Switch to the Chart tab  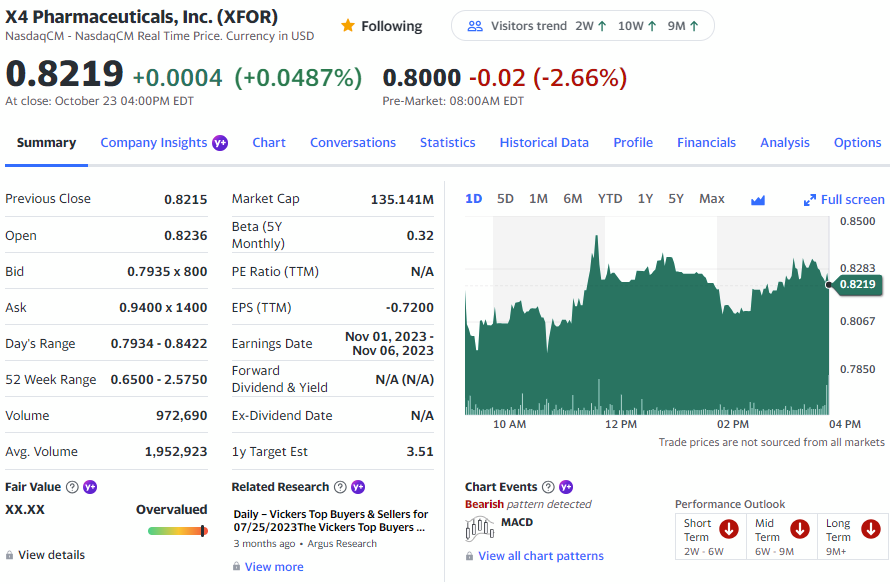point(269,143)
